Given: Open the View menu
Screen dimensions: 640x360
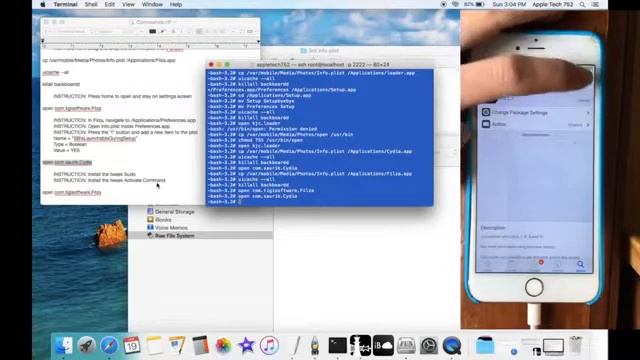Looking at the screenshot, I should click(x=128, y=4).
